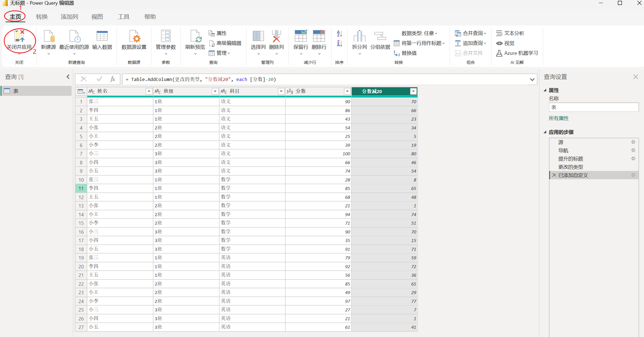
Task: Expand the formula bar chevron
Action: [532, 80]
